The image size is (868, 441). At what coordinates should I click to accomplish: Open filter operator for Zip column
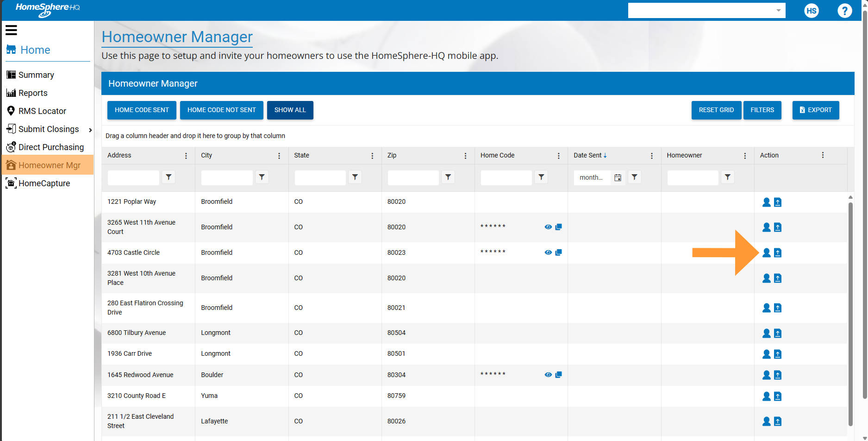[x=448, y=177]
